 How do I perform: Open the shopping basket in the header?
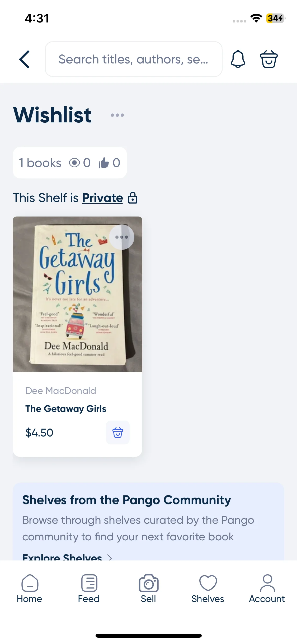click(269, 59)
